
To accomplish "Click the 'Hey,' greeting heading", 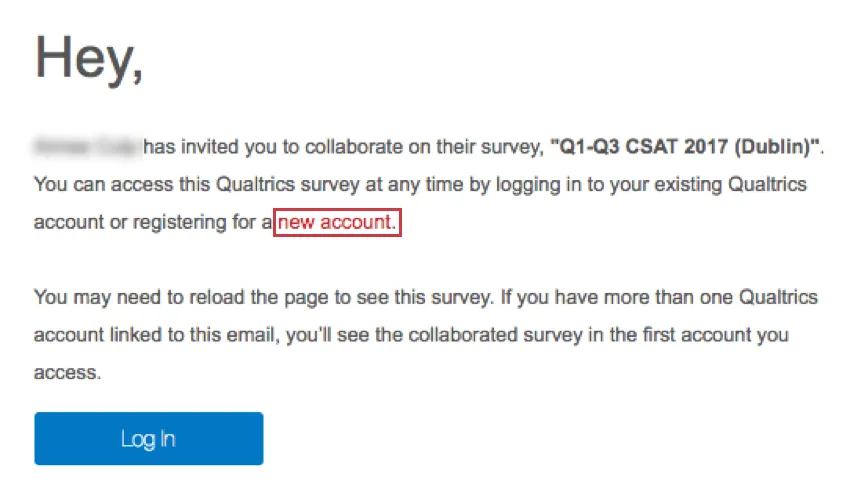I will (x=90, y=58).
